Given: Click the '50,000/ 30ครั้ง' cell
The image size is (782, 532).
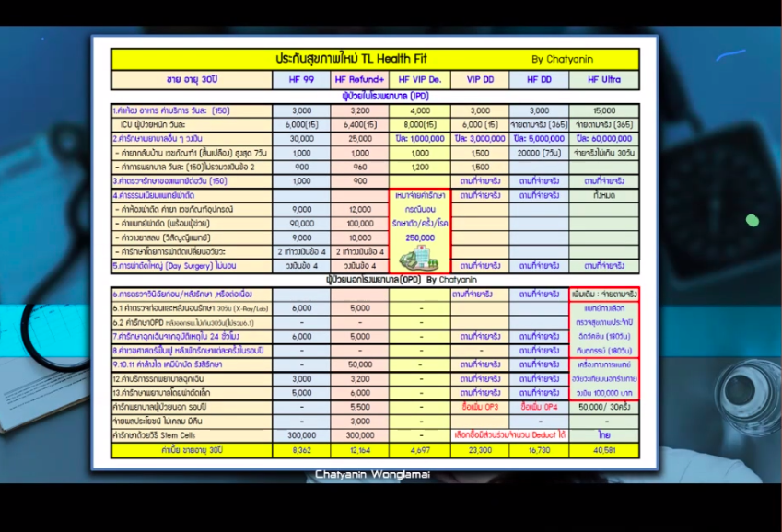Looking at the screenshot, I should pyautogui.click(x=604, y=407).
